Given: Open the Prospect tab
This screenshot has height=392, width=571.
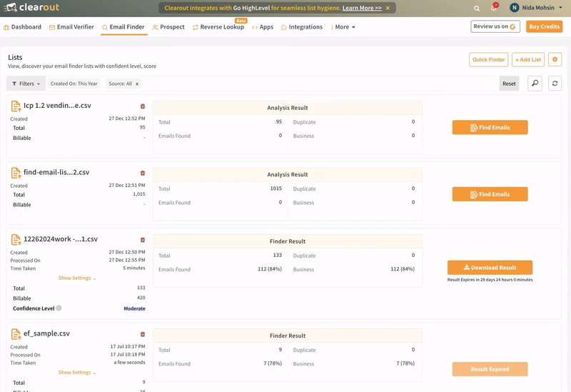Looking at the screenshot, I should pyautogui.click(x=168, y=27).
